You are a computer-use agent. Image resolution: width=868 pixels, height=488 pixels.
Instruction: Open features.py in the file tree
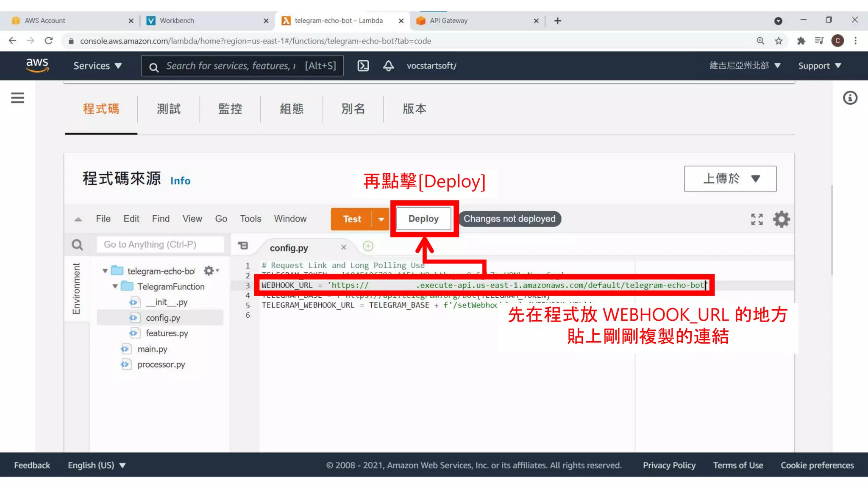(167, 333)
